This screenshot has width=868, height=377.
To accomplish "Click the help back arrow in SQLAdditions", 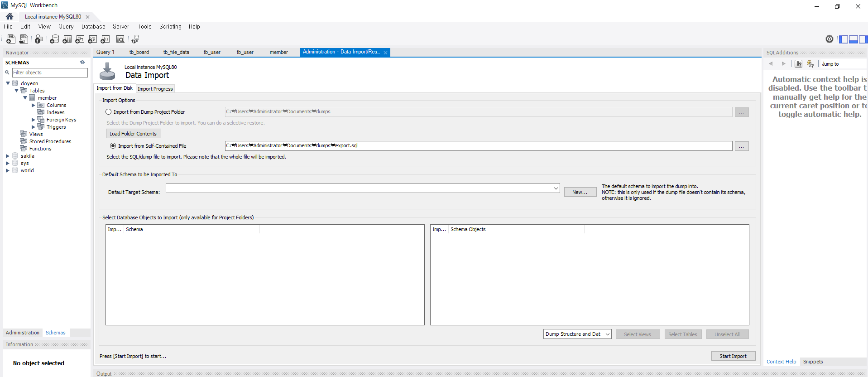I will point(771,64).
